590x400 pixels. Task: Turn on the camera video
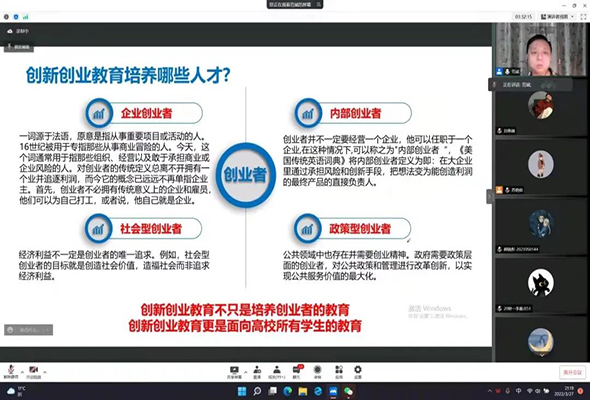[33, 371]
